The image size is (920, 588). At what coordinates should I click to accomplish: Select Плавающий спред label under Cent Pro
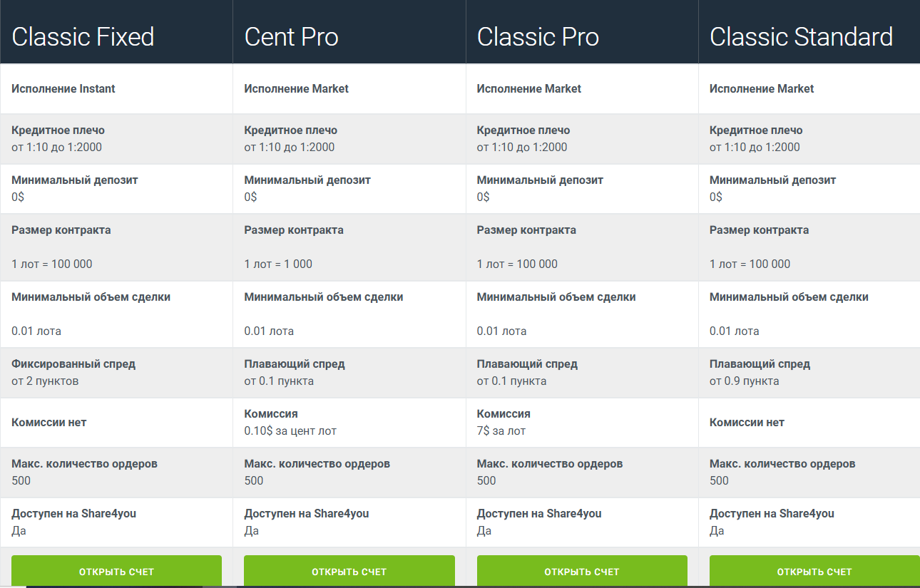[295, 363]
